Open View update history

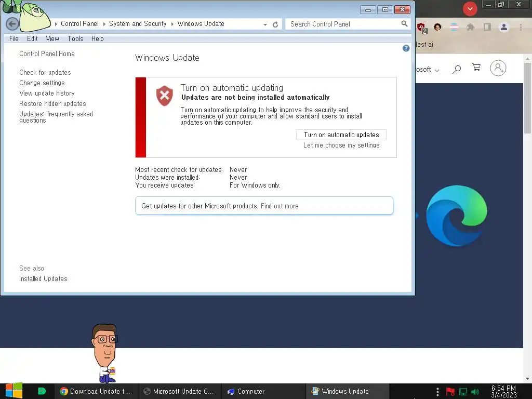coord(47,94)
